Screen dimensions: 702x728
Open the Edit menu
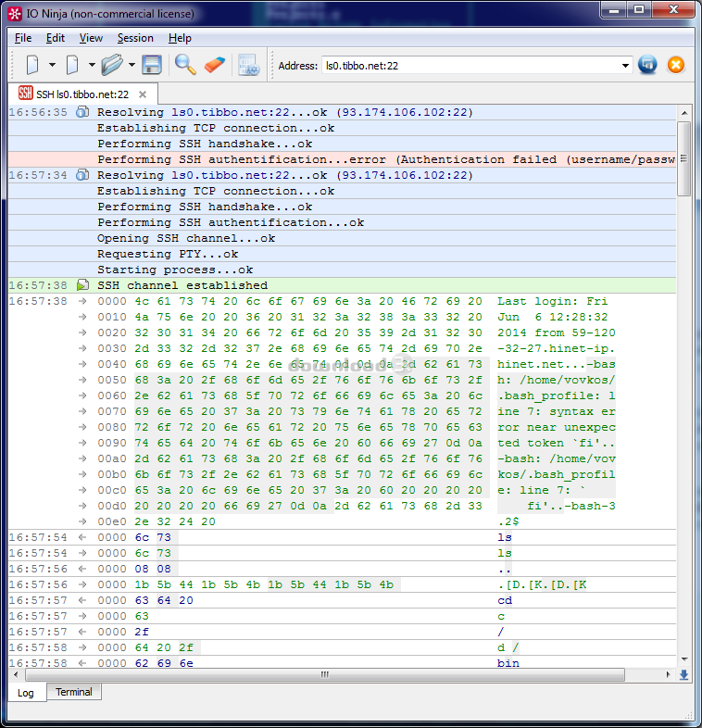pyautogui.click(x=56, y=38)
